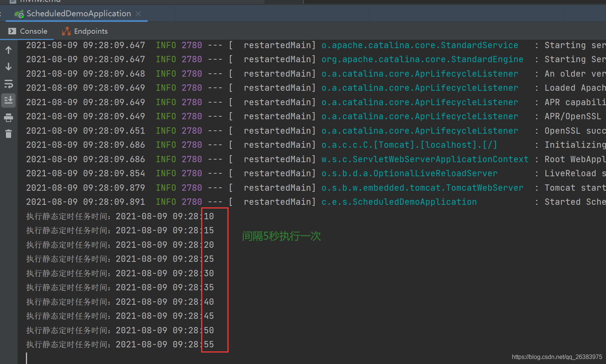This screenshot has width=606, height=364.
Task: Click the print console icon
Action: [x=9, y=118]
